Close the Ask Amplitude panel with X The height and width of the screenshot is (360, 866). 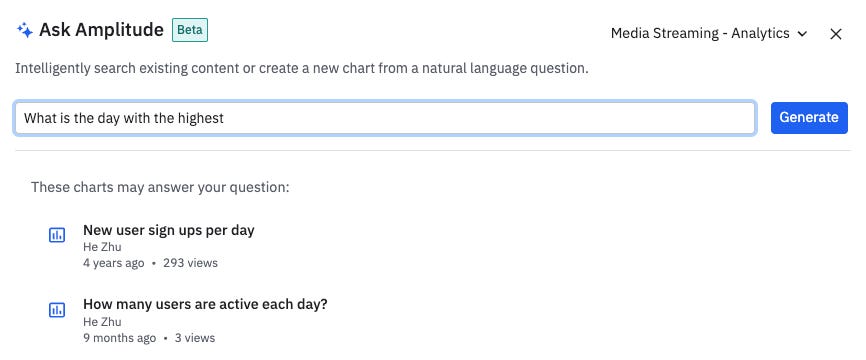pyautogui.click(x=836, y=34)
